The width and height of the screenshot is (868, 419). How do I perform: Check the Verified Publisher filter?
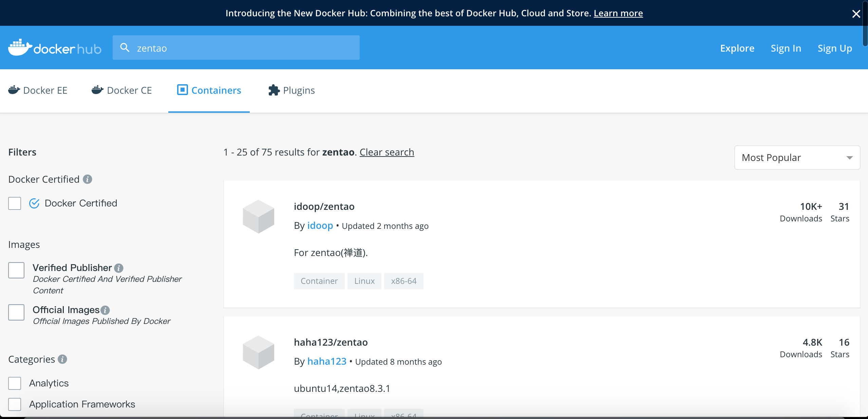coord(16,270)
